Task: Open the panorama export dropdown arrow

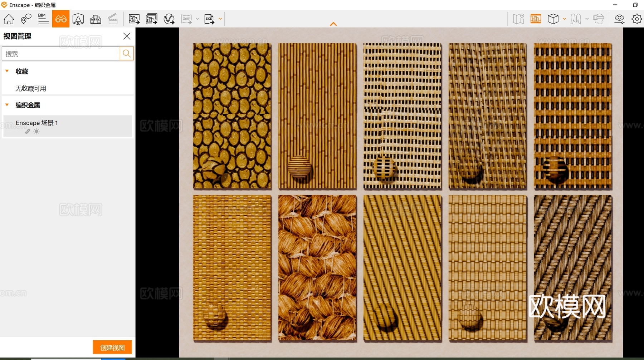Action: (197, 19)
